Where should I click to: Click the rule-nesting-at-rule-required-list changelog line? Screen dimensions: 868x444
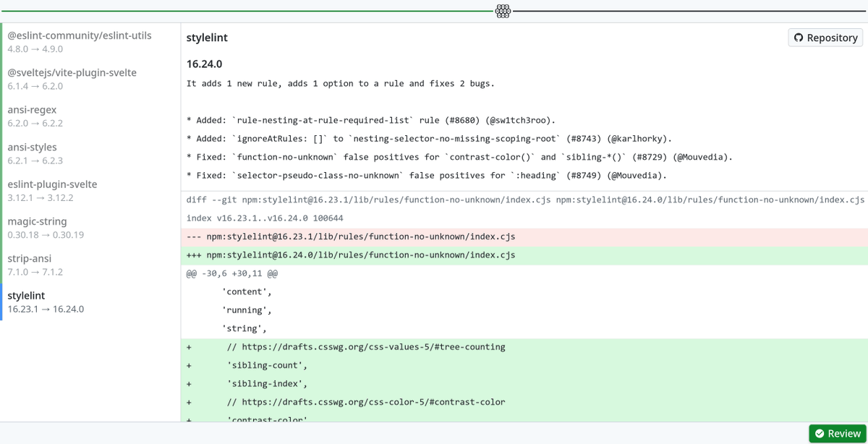coord(371,120)
